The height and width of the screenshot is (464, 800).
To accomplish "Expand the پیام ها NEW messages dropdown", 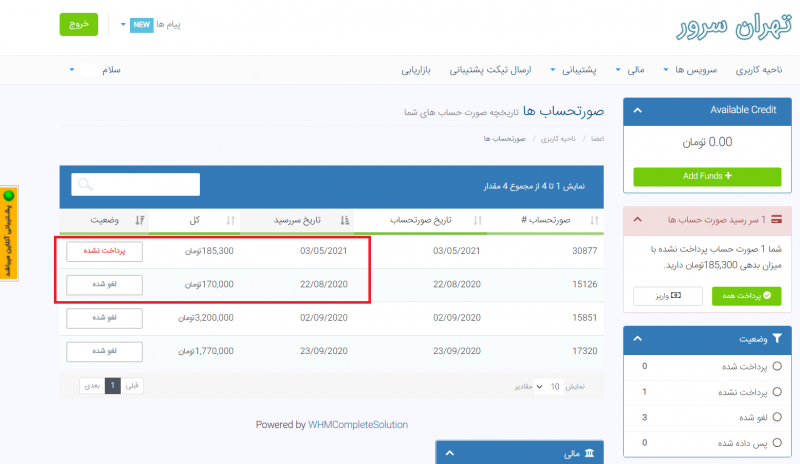I will pyautogui.click(x=123, y=24).
